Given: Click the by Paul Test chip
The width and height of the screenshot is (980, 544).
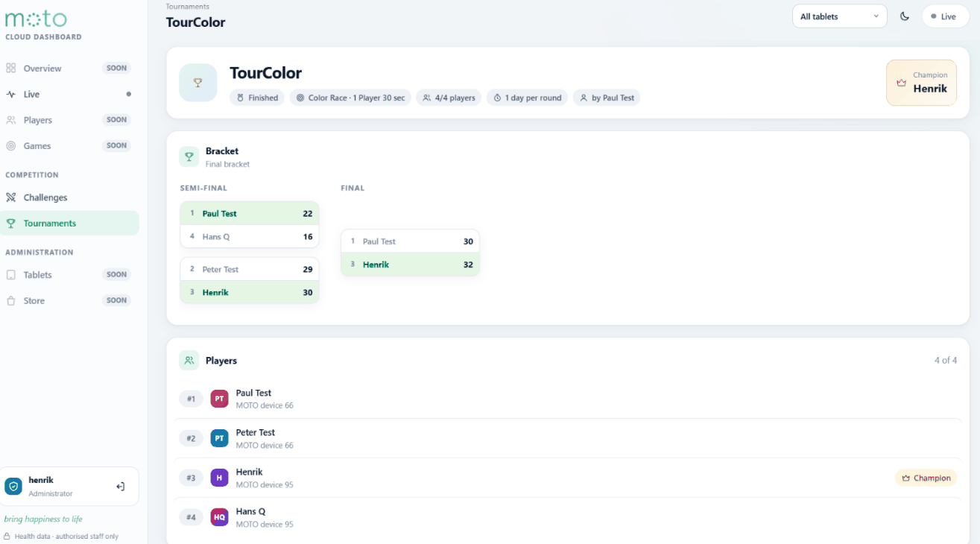Looking at the screenshot, I should tap(607, 98).
